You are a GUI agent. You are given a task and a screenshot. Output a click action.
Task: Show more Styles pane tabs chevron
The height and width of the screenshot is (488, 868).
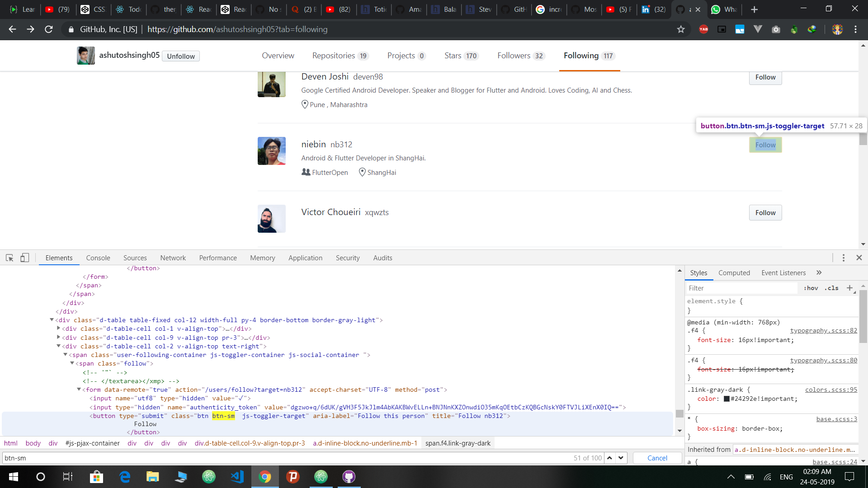click(x=819, y=272)
